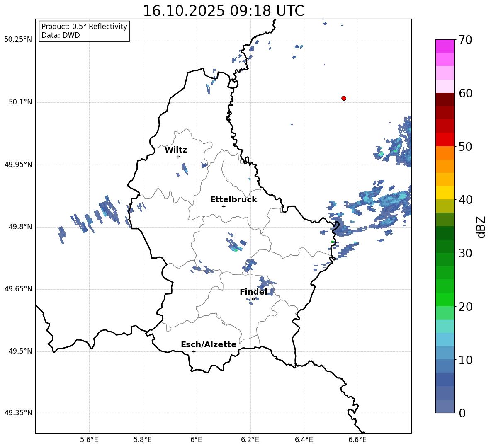Click the 'Data: DWD' text

click(x=61, y=35)
